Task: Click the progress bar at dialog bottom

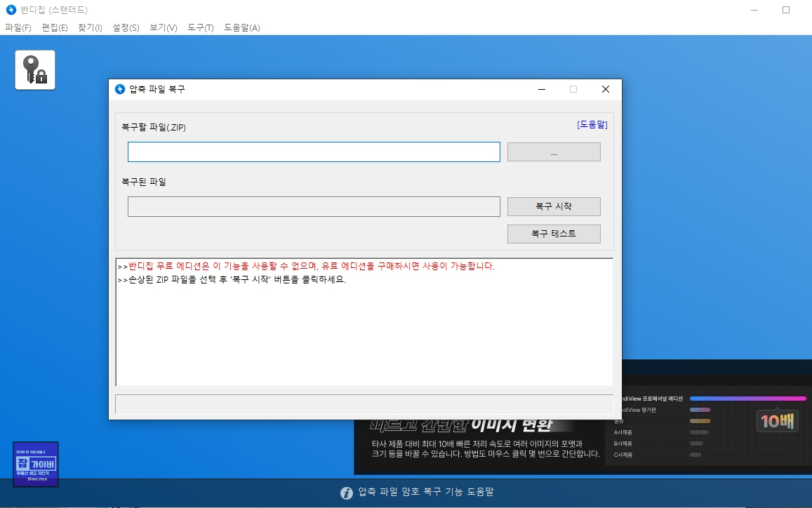Action: [x=364, y=404]
